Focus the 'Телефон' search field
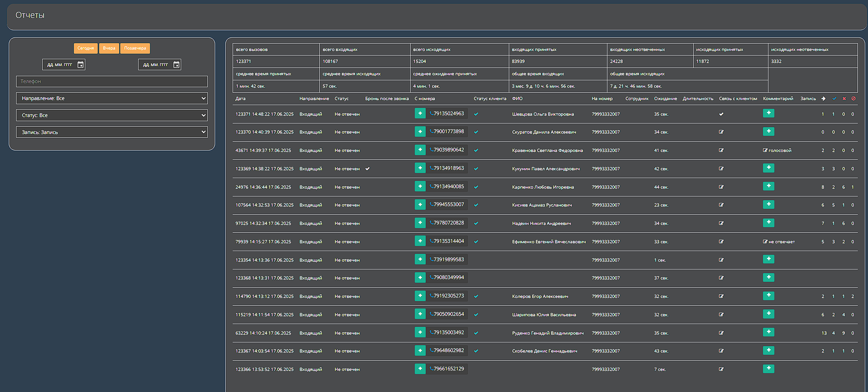 pos(112,81)
